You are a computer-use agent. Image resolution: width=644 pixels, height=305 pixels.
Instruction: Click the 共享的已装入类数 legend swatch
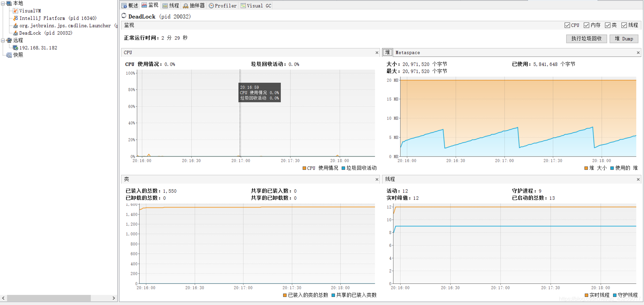point(333,295)
